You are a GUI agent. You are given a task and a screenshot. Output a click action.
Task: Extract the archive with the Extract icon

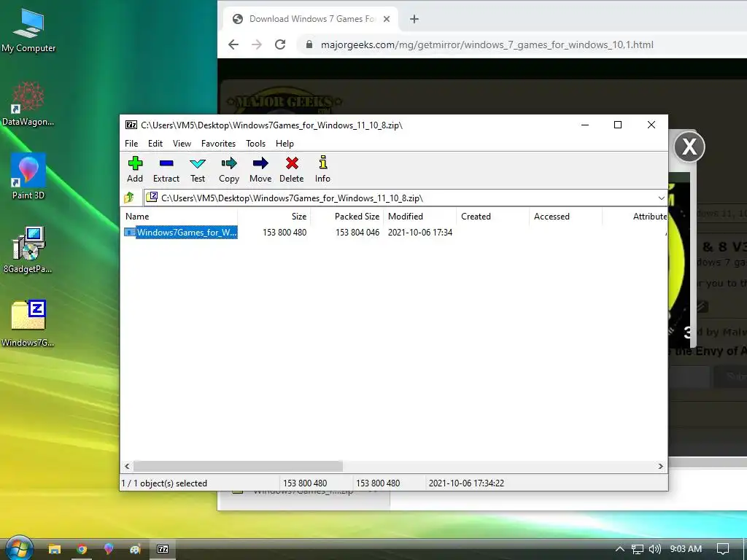(166, 169)
